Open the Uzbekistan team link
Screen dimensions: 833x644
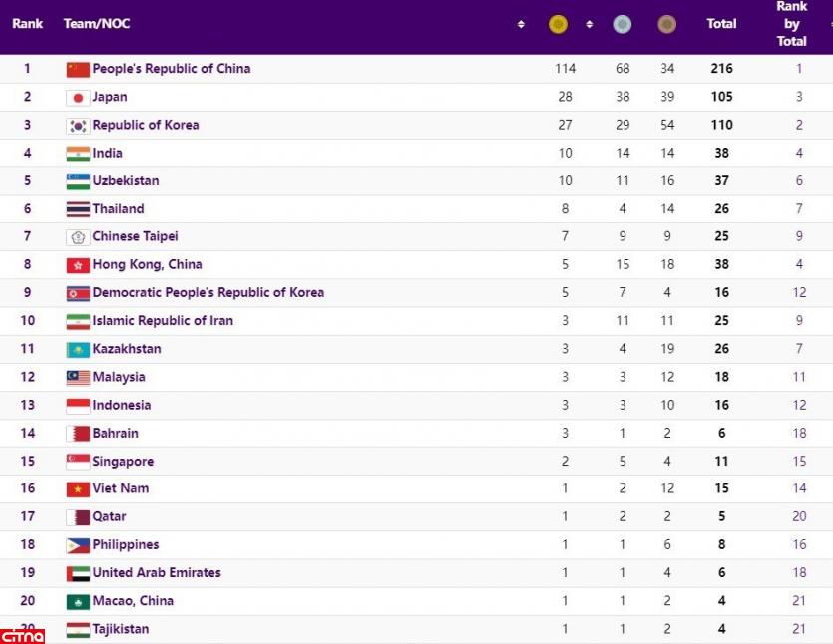tap(126, 181)
